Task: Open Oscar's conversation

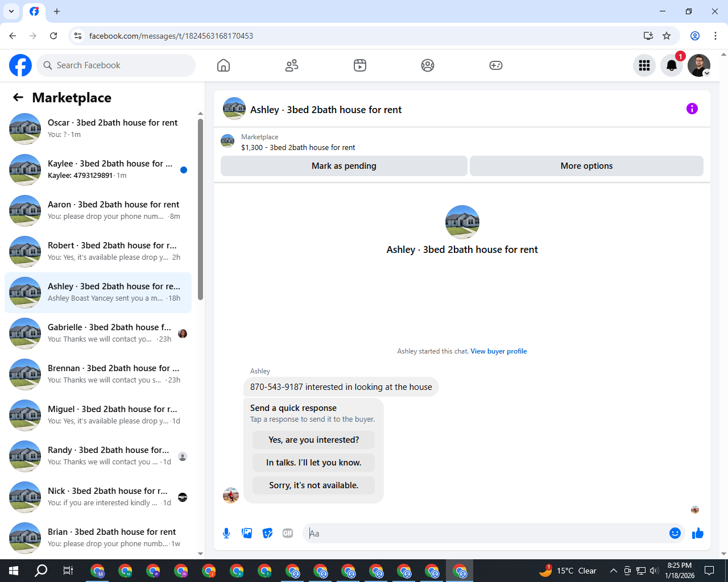Action: click(x=98, y=128)
